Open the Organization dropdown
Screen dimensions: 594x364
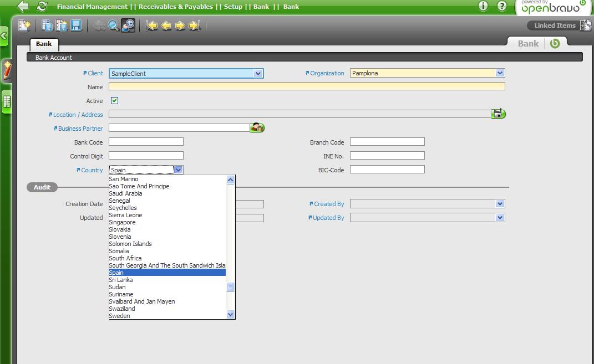point(500,73)
